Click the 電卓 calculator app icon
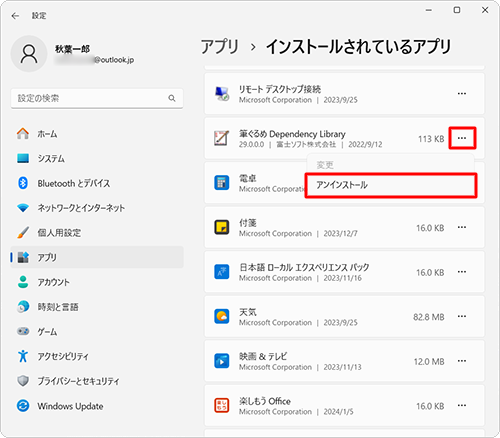The height and width of the screenshot is (438, 500). (221, 183)
